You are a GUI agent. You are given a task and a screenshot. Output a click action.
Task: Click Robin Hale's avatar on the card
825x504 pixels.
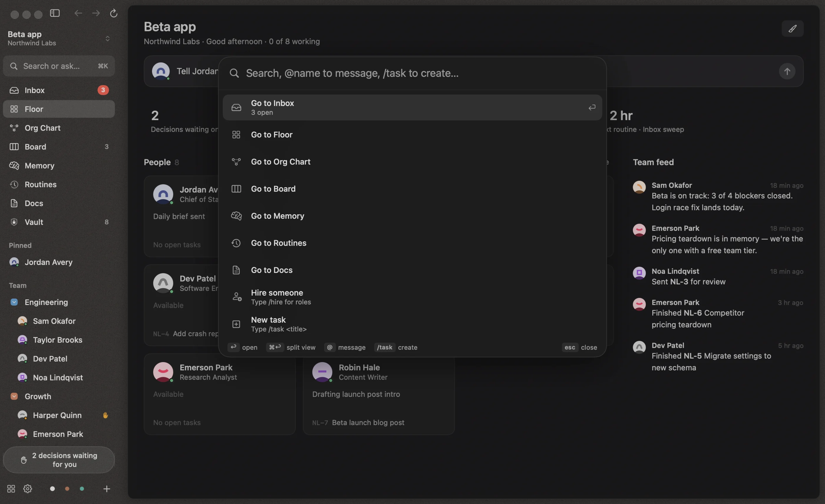[x=322, y=372]
